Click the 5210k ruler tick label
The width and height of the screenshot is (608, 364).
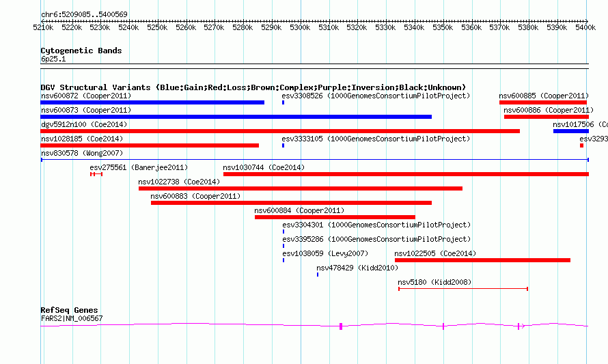(43, 27)
